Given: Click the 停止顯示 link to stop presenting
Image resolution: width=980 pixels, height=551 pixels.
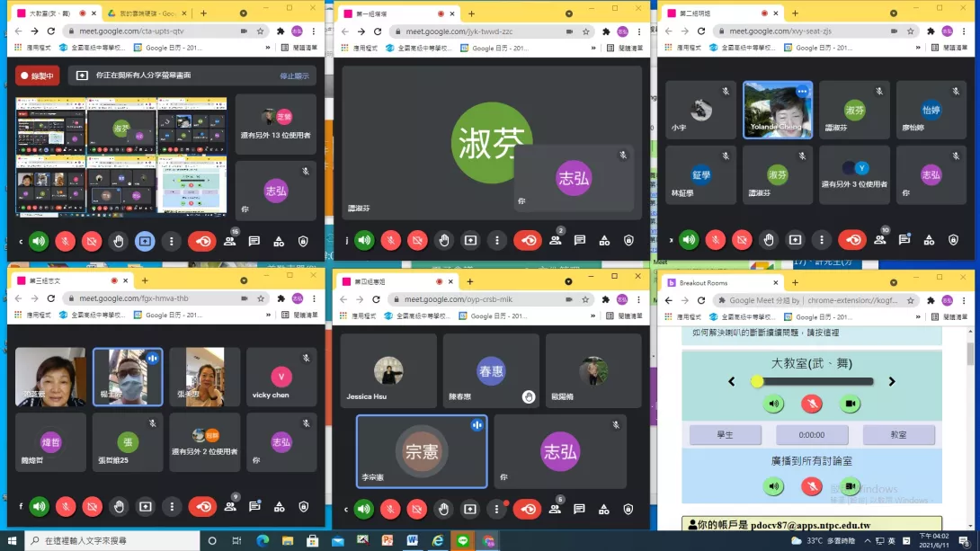Looking at the screenshot, I should tap(294, 76).
